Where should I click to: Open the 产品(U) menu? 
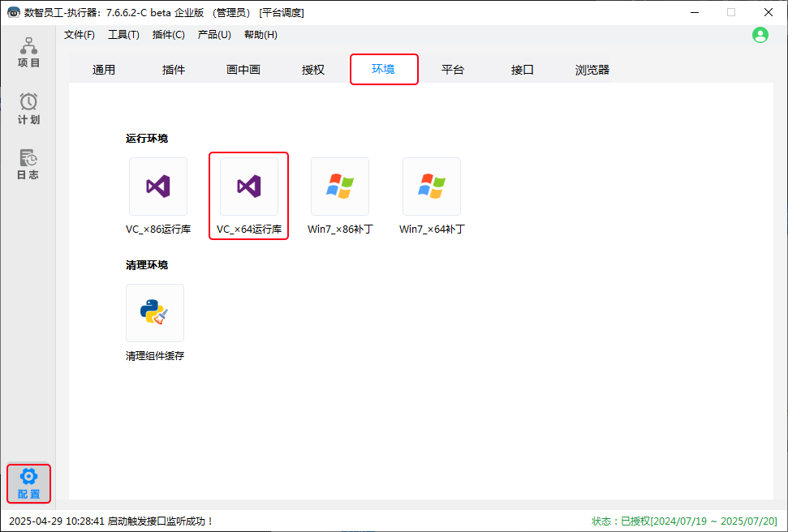click(214, 35)
